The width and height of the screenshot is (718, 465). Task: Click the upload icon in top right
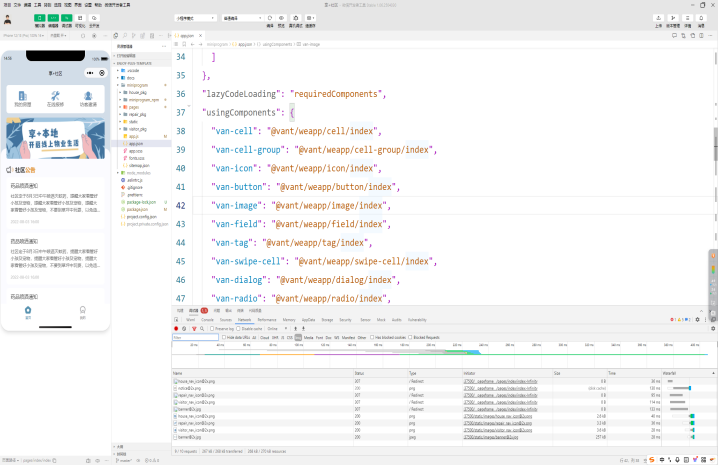pos(658,18)
